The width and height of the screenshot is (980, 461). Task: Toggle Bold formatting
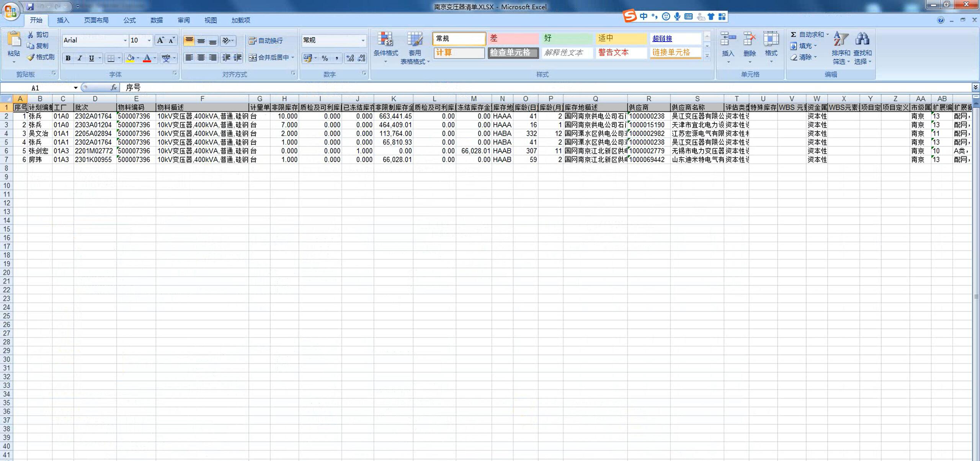(x=68, y=58)
